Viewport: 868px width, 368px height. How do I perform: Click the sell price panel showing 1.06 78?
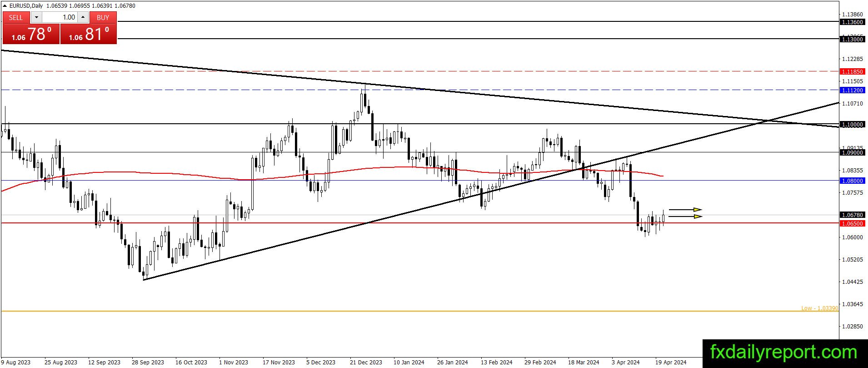[x=31, y=34]
